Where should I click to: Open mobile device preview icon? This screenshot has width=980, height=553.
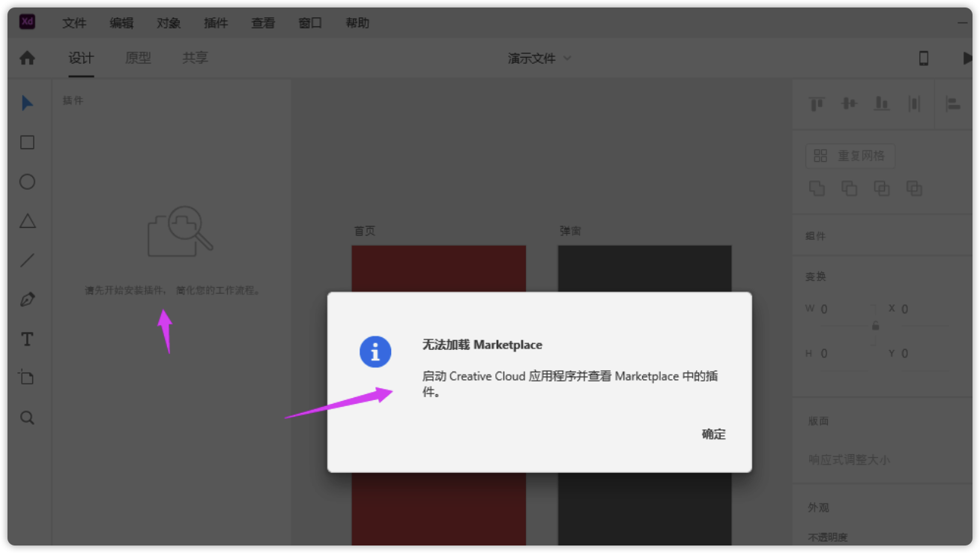(x=924, y=58)
